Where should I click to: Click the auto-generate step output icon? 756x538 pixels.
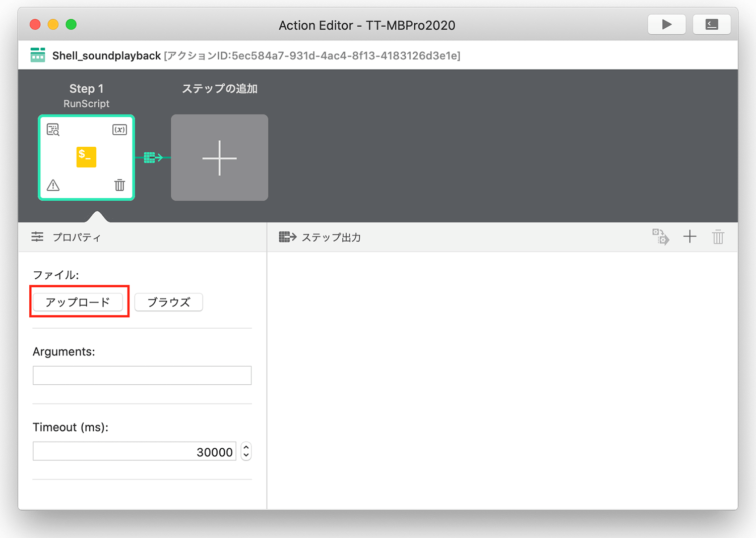point(661,236)
